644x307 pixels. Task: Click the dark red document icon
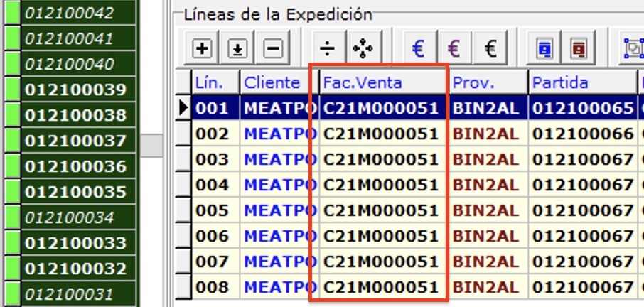[x=579, y=48]
